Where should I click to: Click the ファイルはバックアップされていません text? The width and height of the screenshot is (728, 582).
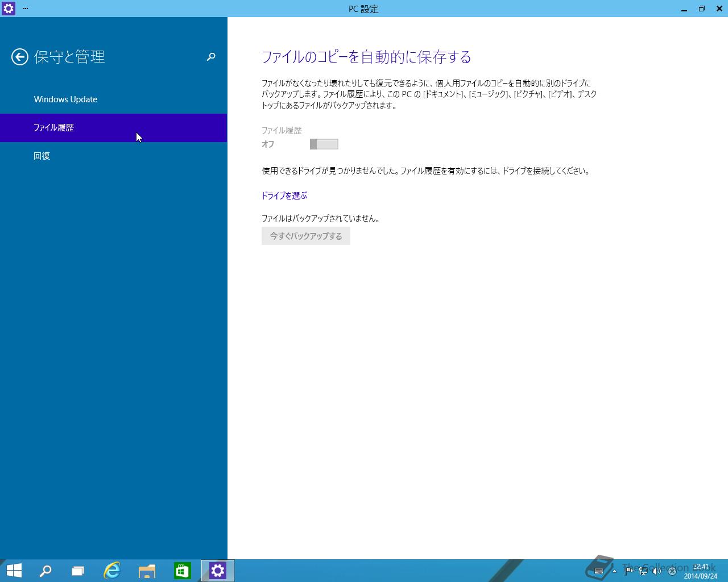tap(321, 218)
